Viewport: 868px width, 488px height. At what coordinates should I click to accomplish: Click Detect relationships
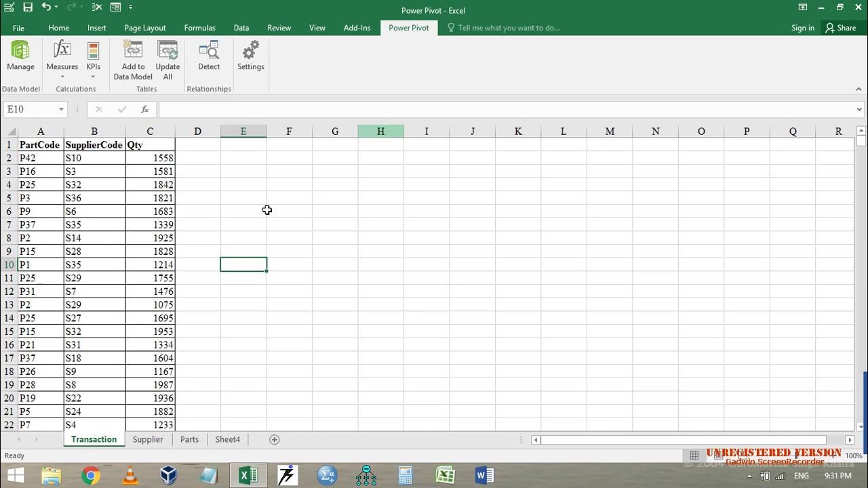pyautogui.click(x=209, y=56)
